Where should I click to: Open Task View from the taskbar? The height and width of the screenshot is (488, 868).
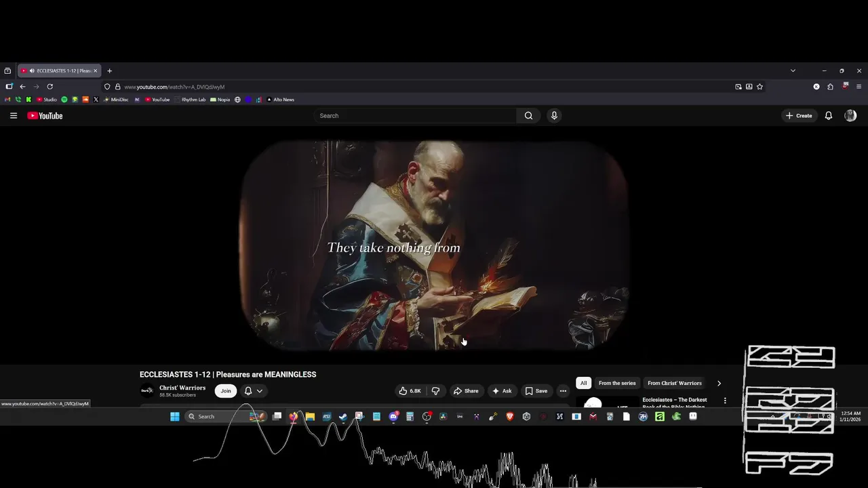pos(277,417)
